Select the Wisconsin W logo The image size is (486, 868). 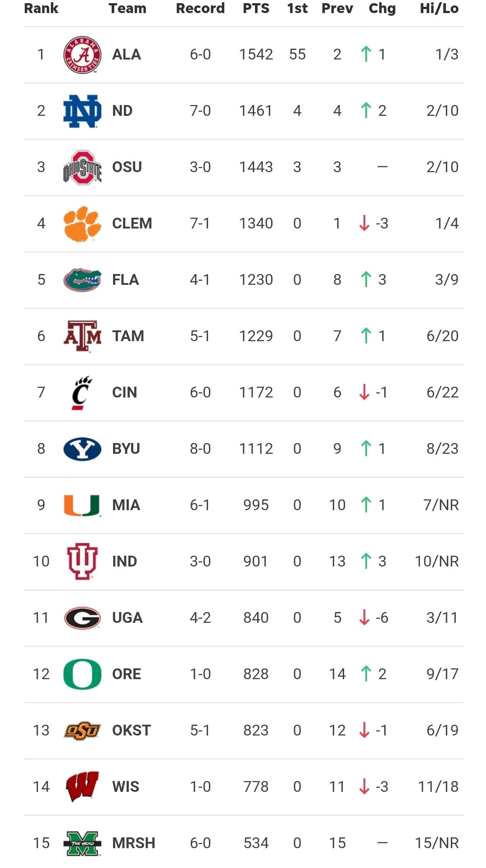[x=82, y=787]
